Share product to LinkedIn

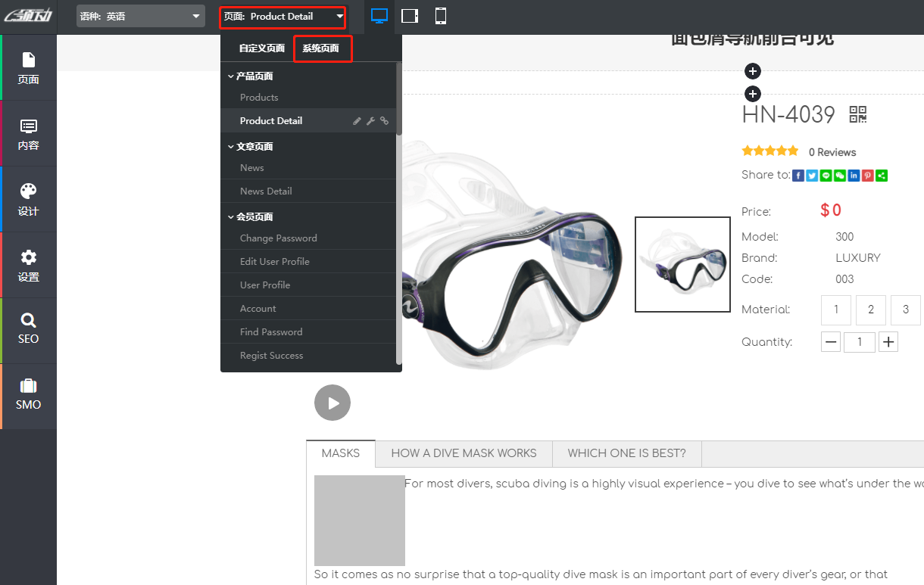854,176
